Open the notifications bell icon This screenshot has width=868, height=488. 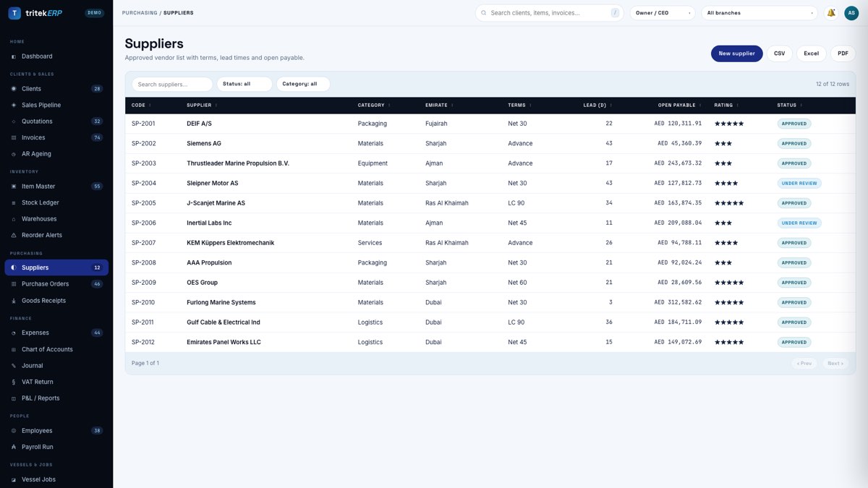pos(831,13)
